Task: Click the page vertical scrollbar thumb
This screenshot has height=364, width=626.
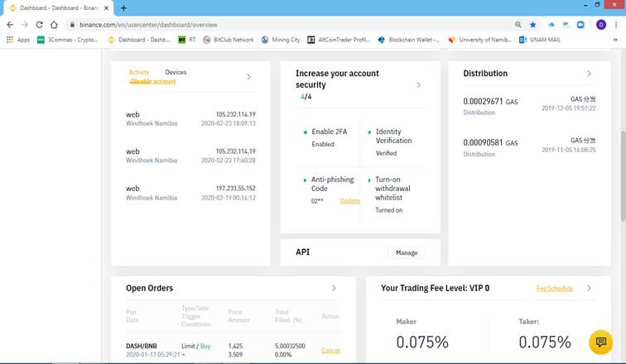Action: [x=623, y=175]
